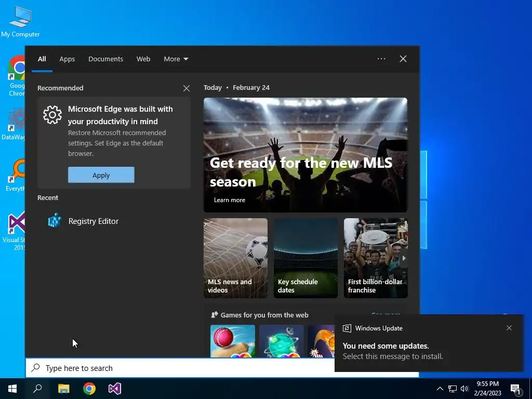Open First billion-dollar franchise tile

[x=376, y=258]
